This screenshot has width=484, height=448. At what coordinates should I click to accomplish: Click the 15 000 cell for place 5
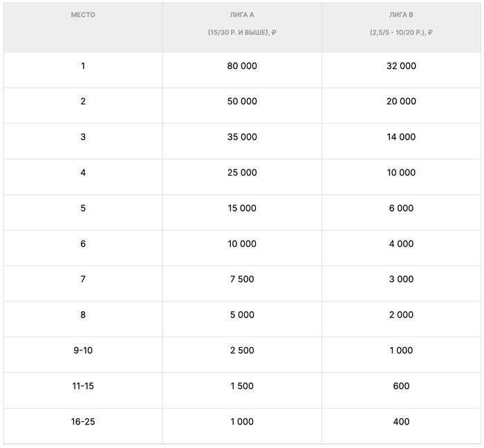pyautogui.click(x=242, y=208)
